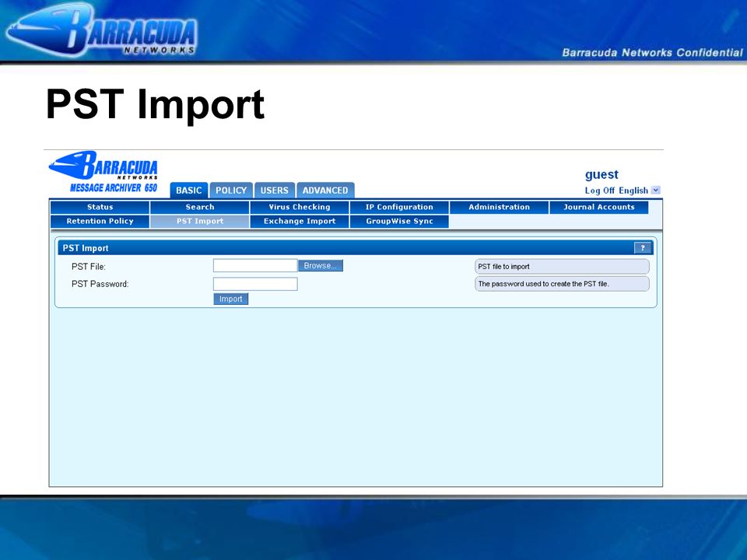Click the PST Import panel header

point(356,247)
